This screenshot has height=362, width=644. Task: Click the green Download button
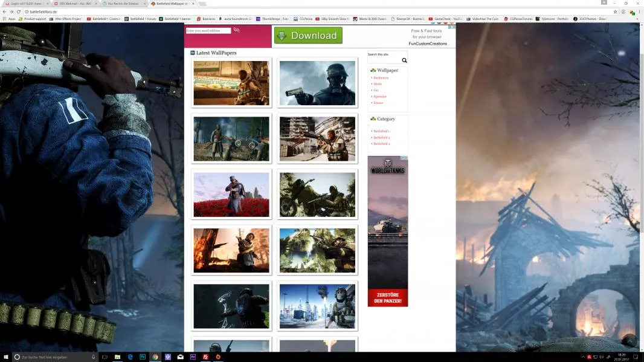point(308,36)
